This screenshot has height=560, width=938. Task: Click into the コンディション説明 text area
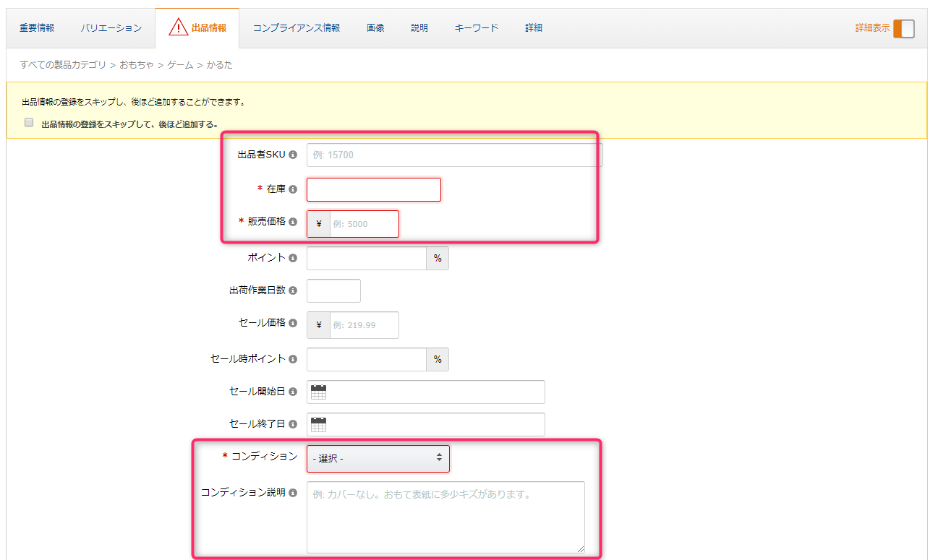click(x=445, y=517)
